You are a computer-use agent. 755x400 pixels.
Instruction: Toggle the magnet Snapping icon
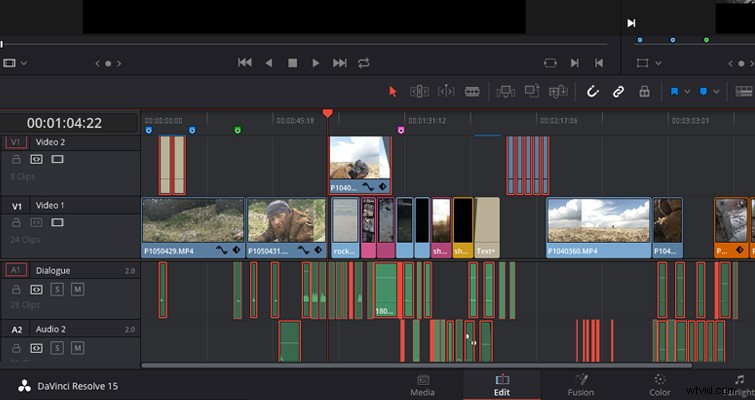tap(592, 91)
